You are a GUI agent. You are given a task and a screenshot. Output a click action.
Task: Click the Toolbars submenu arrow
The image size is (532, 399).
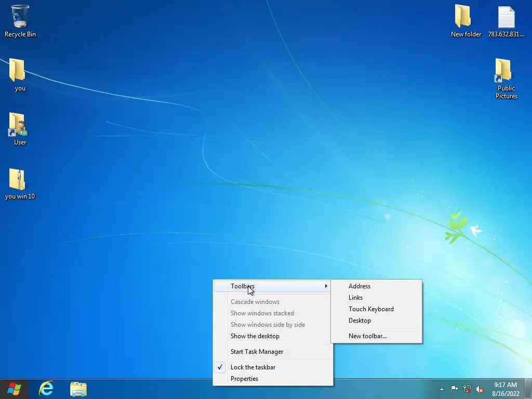pyautogui.click(x=326, y=286)
